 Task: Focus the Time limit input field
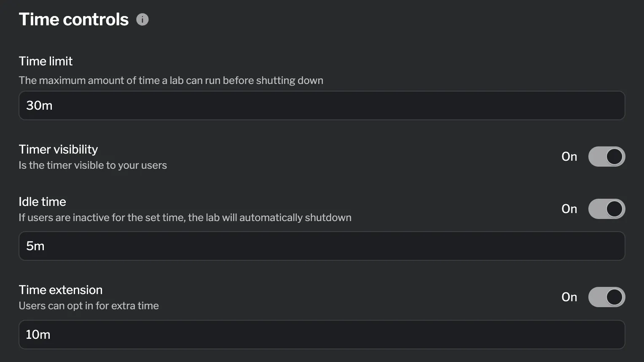click(x=322, y=105)
